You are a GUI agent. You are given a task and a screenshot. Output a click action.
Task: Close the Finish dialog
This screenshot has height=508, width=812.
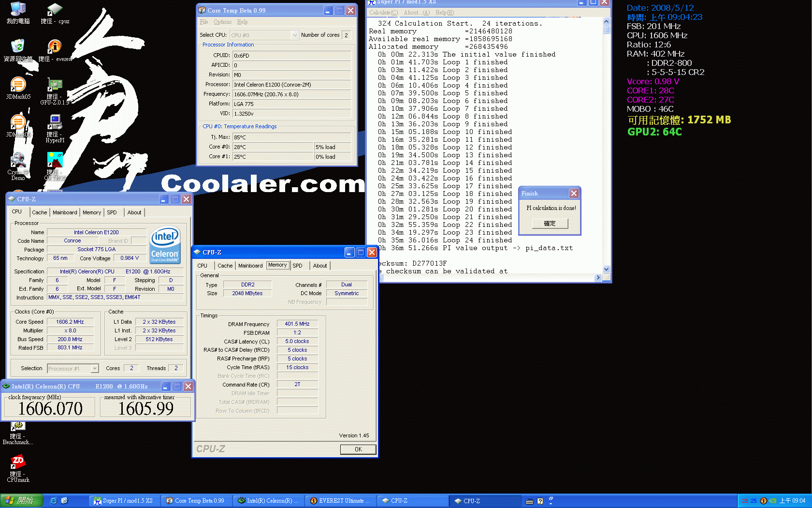point(574,194)
